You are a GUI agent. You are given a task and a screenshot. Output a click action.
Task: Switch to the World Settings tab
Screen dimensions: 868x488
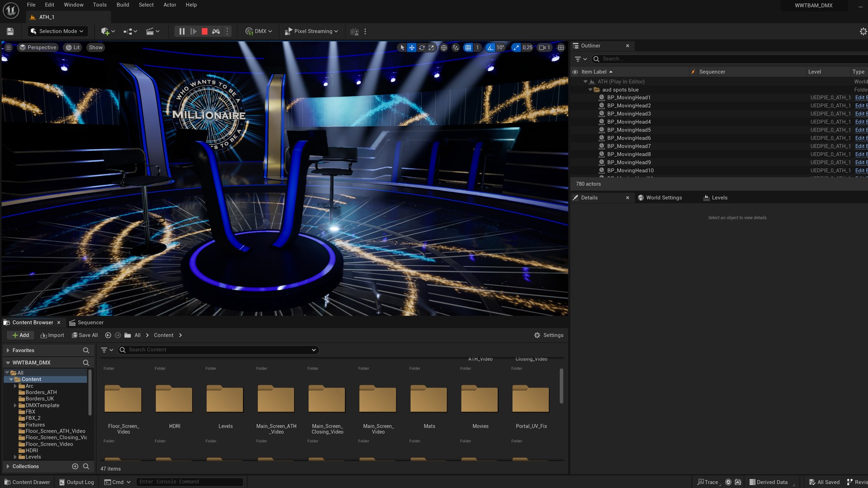pyautogui.click(x=660, y=198)
